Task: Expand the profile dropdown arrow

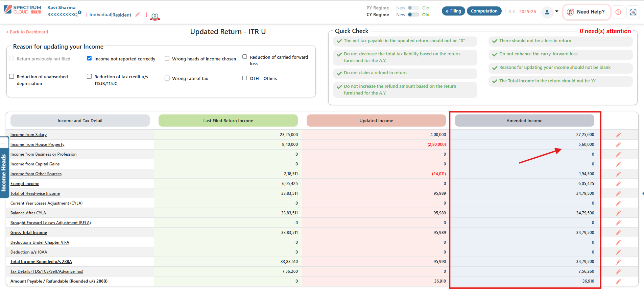Action: pos(557,11)
